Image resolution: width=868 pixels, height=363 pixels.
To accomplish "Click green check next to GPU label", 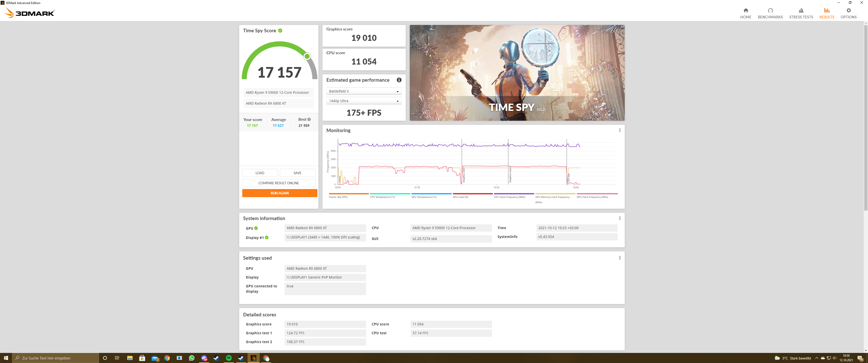I will click(x=256, y=228).
